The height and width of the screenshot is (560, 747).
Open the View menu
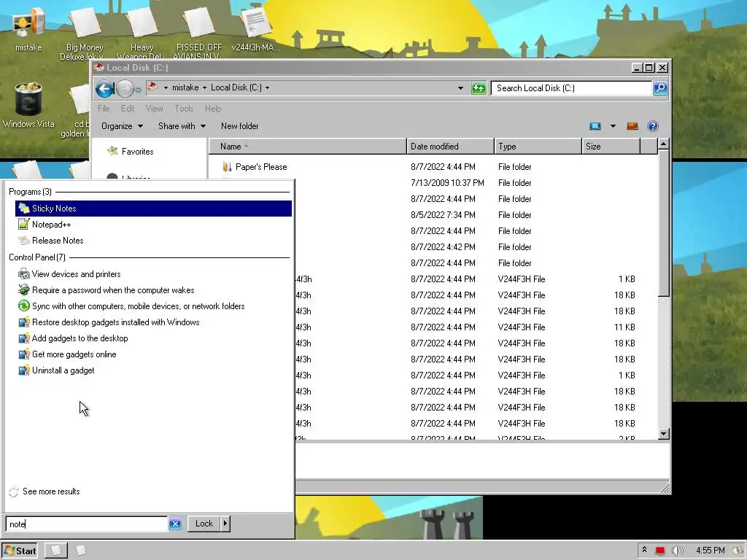pos(155,109)
